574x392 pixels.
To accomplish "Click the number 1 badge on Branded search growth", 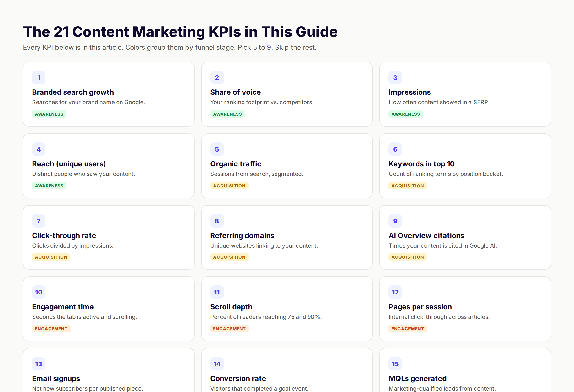I will click(x=39, y=77).
